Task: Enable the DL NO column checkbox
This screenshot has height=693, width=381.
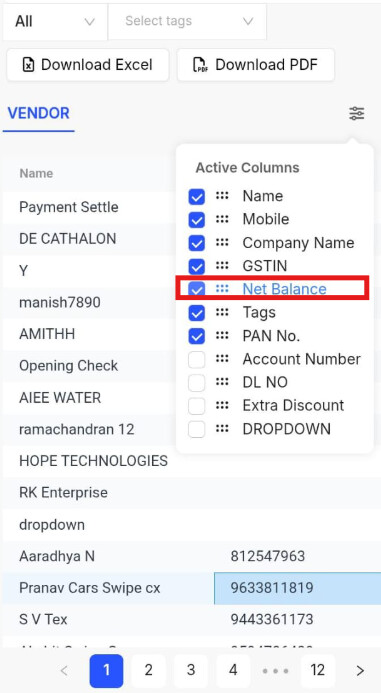Action: (196, 383)
